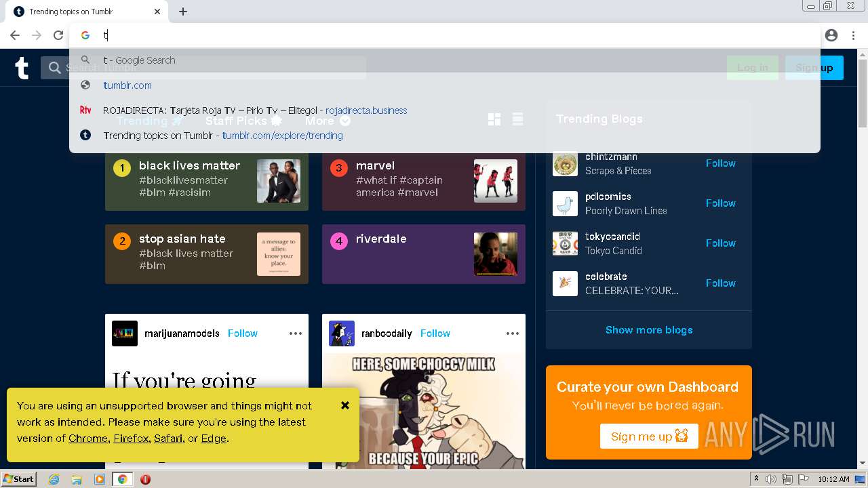Viewport: 868px width, 488px height.
Task: Switch to list layout view
Action: [517, 120]
